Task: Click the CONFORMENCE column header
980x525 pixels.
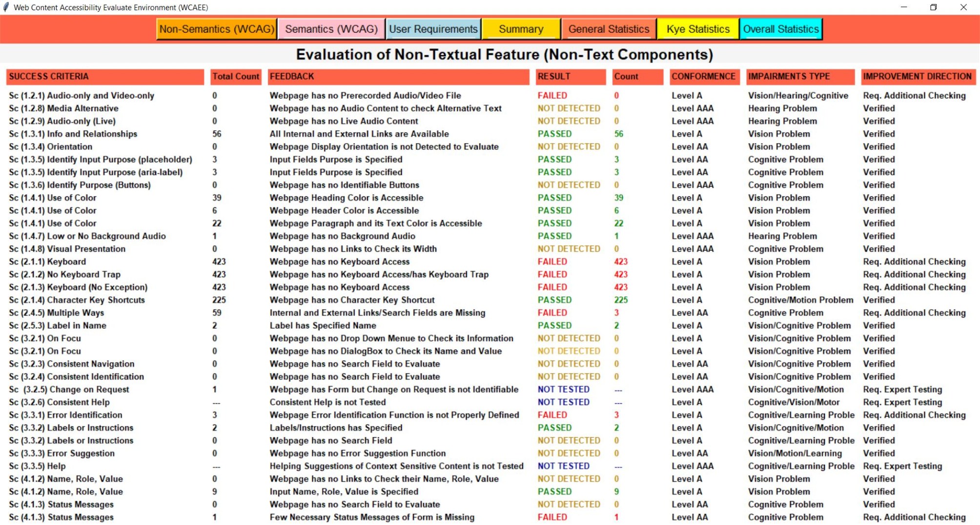Action: point(703,77)
